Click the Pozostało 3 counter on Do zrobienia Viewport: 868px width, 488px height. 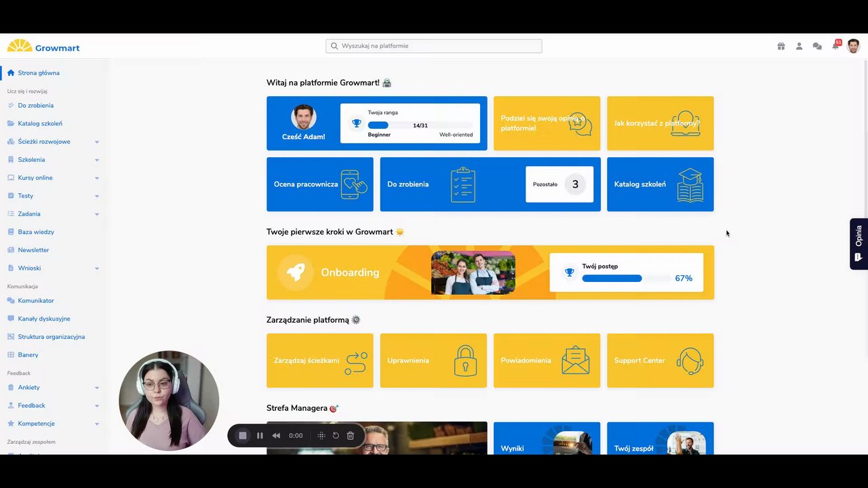[x=559, y=184]
